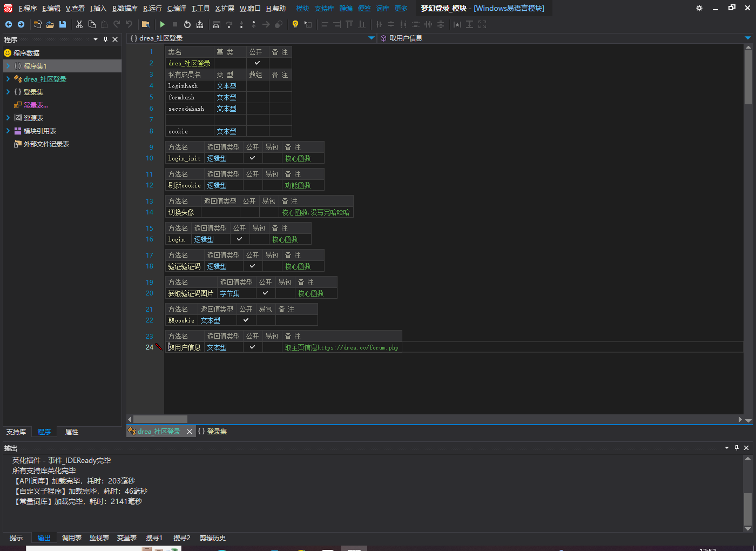This screenshot has height=551, width=756.
Task: Open the C.编译 menu
Action: click(177, 8)
